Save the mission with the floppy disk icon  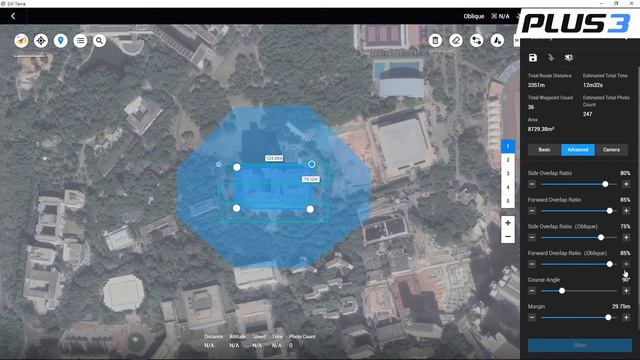(x=533, y=58)
